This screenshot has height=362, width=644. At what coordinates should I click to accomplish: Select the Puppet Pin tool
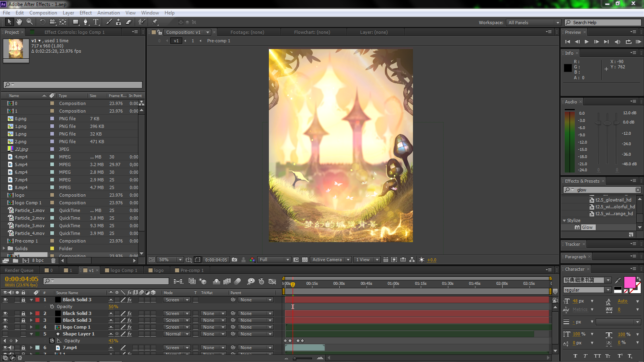(155, 22)
